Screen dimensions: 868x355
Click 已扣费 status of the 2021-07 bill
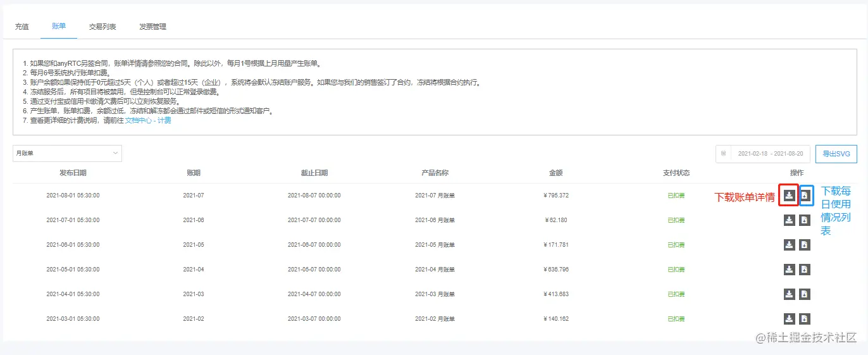point(676,196)
